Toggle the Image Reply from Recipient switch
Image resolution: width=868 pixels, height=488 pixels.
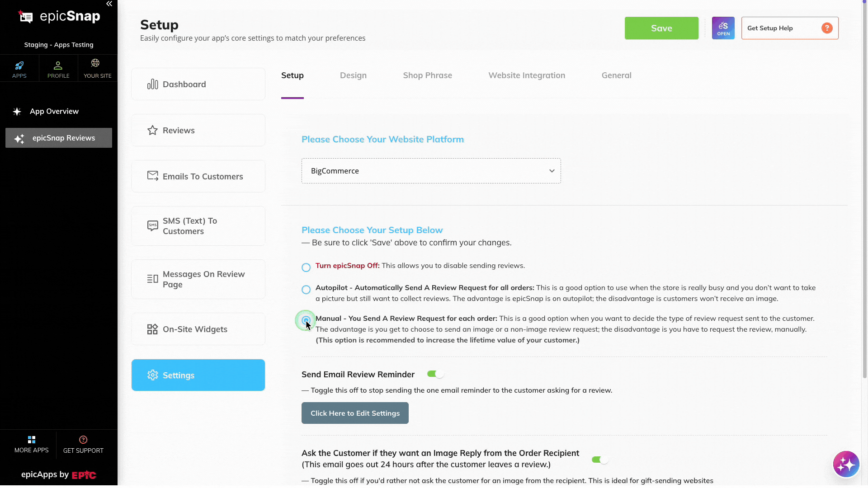[600, 460]
